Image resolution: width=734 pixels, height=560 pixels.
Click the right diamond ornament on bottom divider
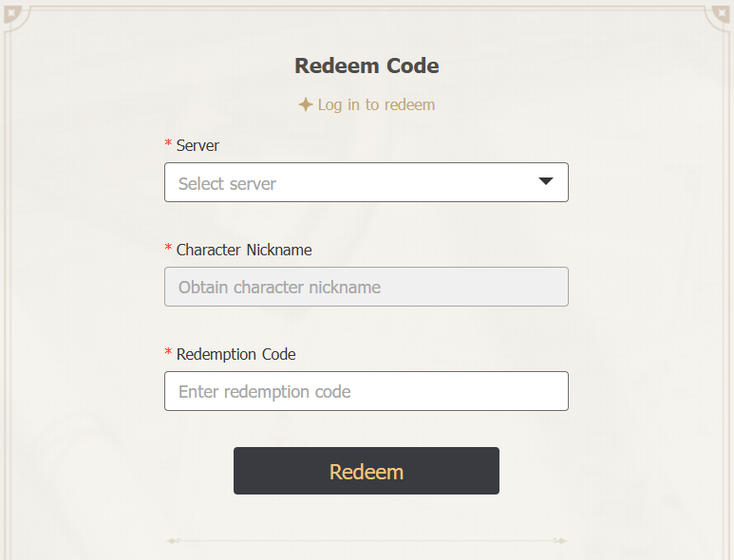coord(559,541)
